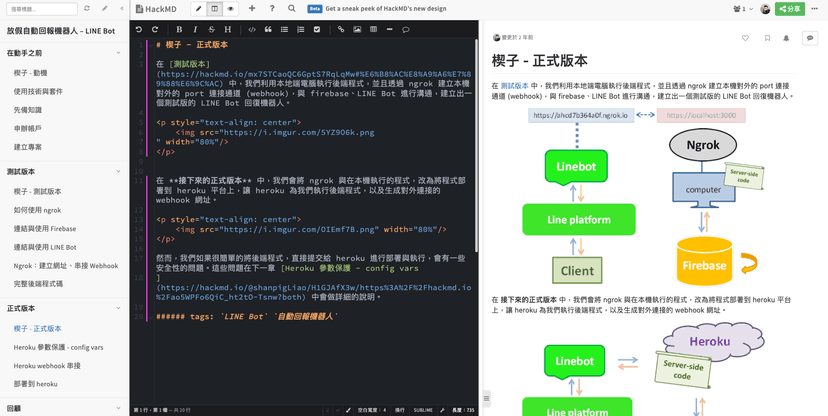This screenshot has height=416, width=828.
Task: Insert a bulleted list
Action: coord(284,30)
